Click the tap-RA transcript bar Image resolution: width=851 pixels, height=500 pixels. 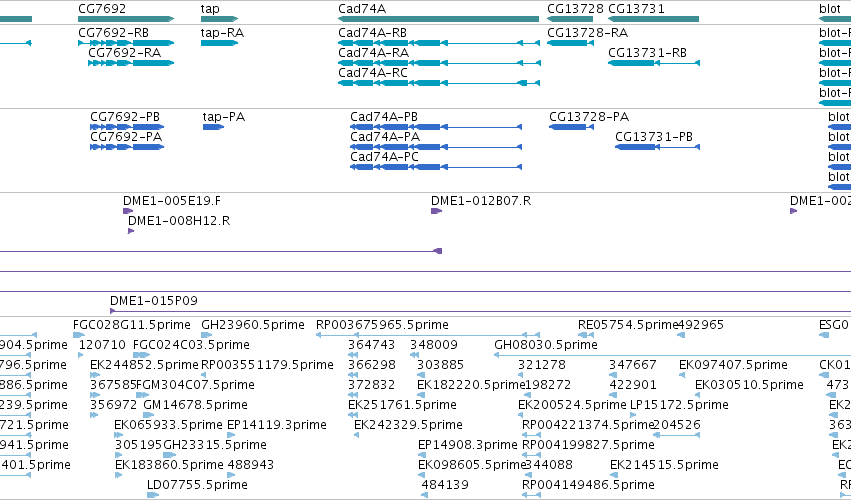coord(219,43)
